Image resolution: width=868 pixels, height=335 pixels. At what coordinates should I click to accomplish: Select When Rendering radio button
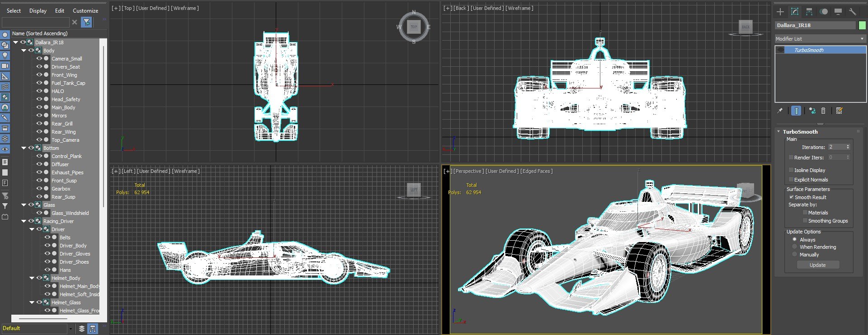coord(794,247)
